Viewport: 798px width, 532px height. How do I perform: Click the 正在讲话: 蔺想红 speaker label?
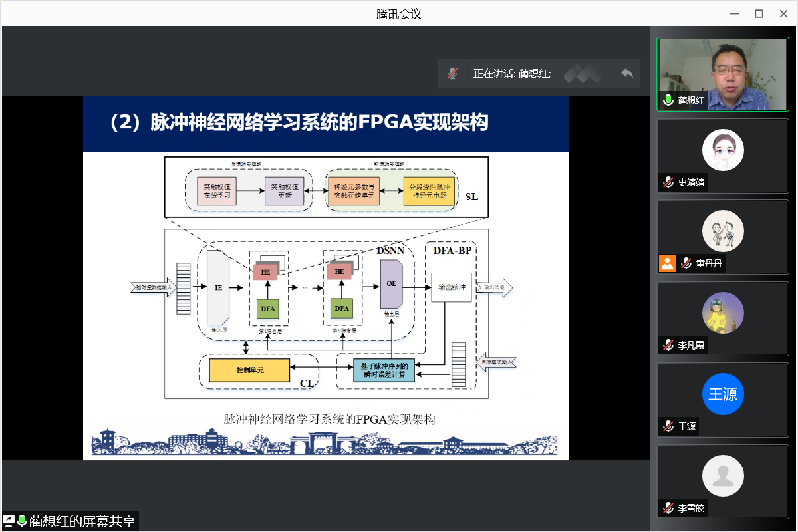pos(511,73)
